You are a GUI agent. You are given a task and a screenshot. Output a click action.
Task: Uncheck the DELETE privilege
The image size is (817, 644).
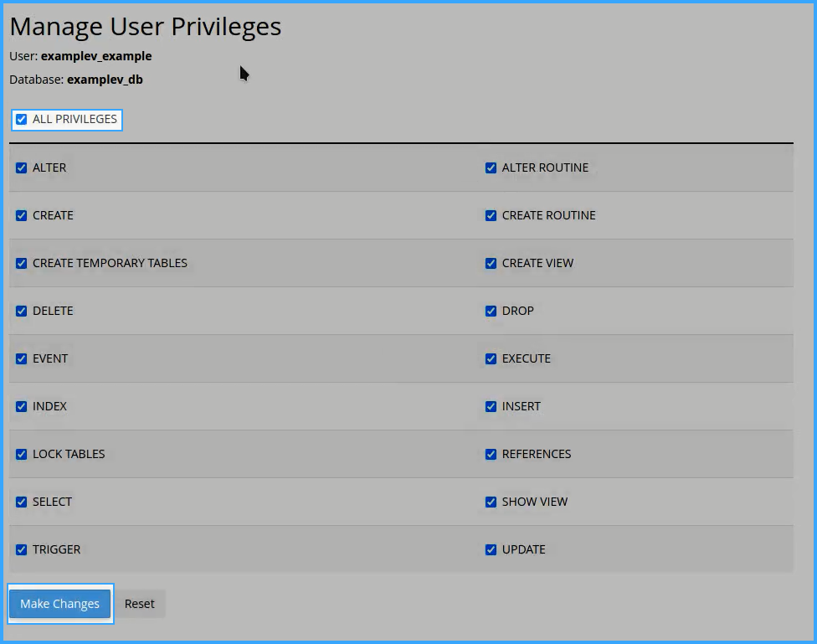[22, 312]
